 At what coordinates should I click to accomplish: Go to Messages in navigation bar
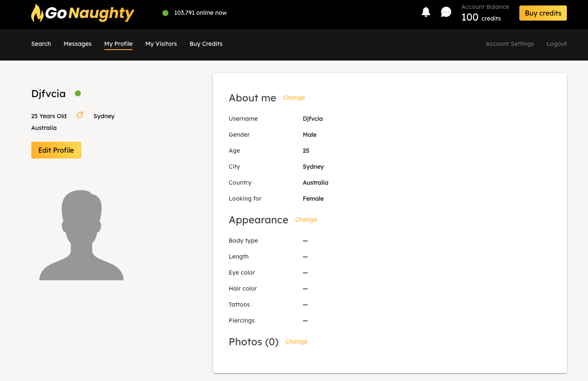[77, 44]
